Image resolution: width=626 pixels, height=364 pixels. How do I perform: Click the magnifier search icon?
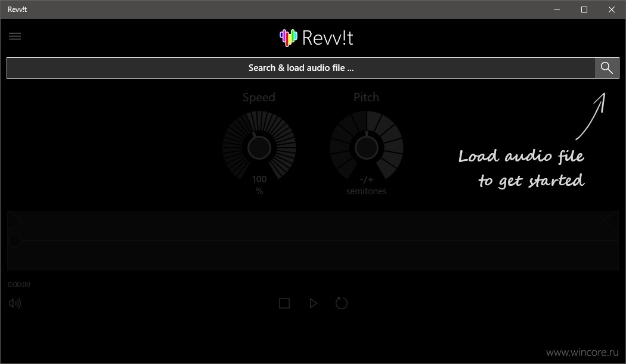pyautogui.click(x=607, y=68)
